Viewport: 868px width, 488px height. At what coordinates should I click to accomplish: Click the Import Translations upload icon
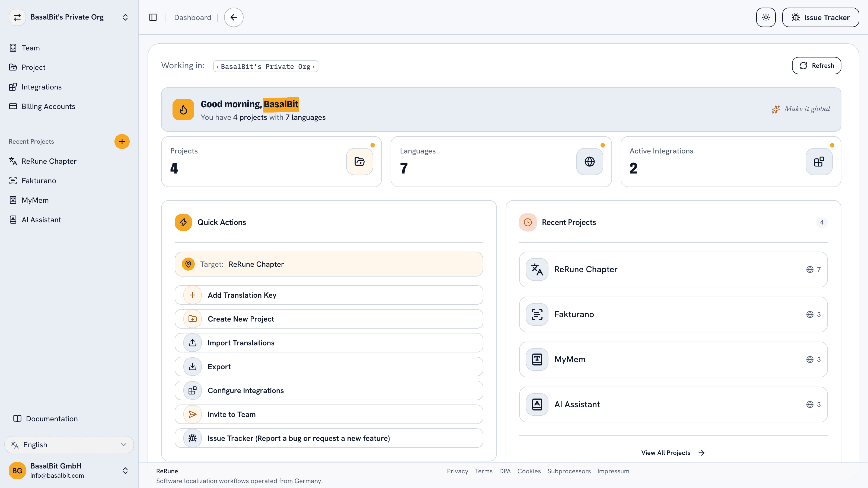(192, 343)
